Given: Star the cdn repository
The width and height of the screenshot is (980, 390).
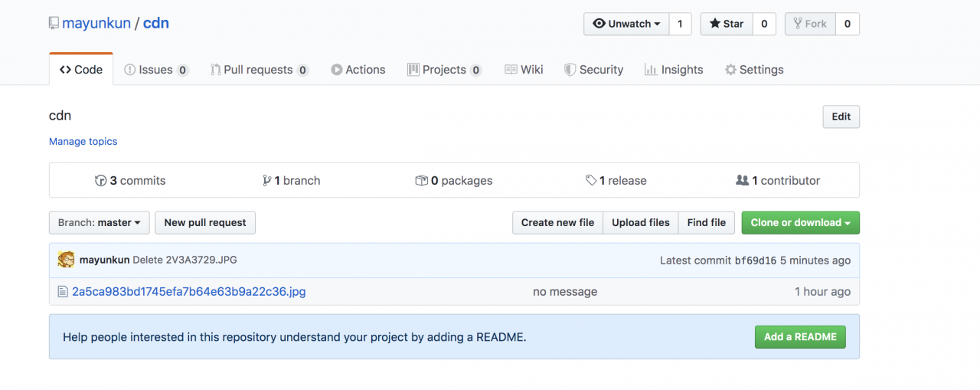Looking at the screenshot, I should (x=727, y=24).
